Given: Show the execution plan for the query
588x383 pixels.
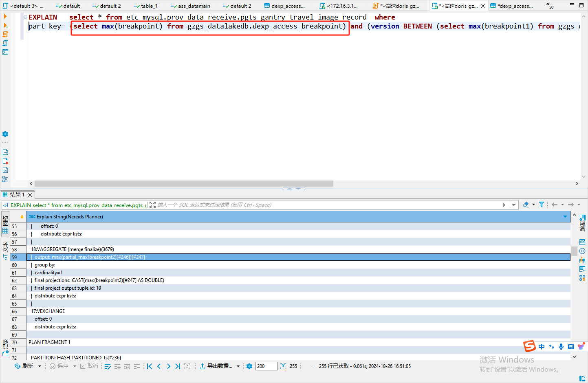Looking at the screenshot, I should [x=5, y=43].
